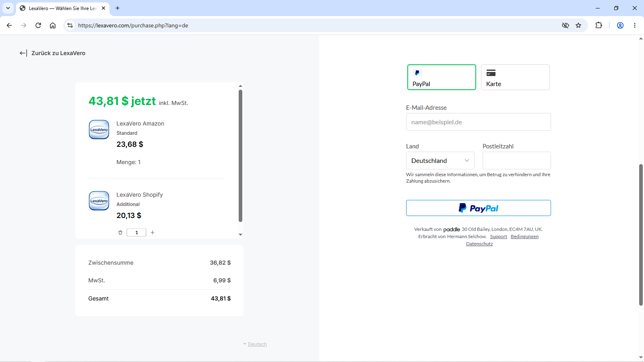This screenshot has width=644, height=362.
Task: Click the LexaVero Amazon product icon
Action: (99, 130)
